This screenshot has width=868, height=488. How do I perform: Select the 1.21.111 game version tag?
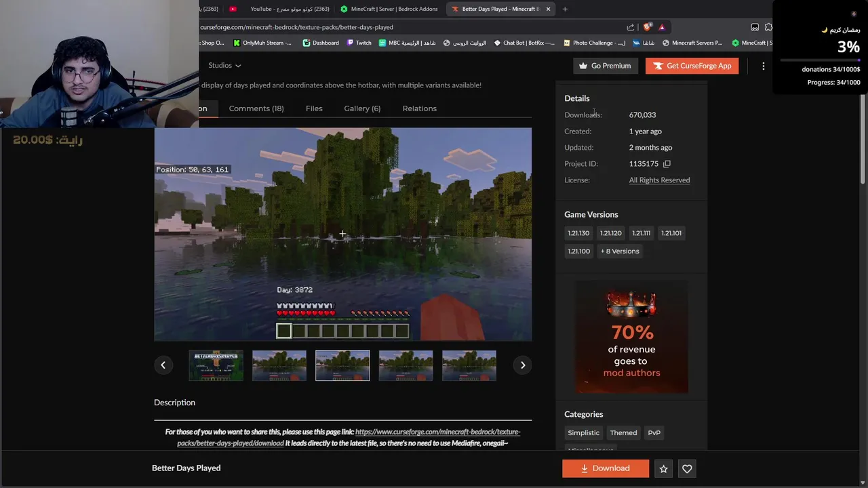pyautogui.click(x=641, y=233)
